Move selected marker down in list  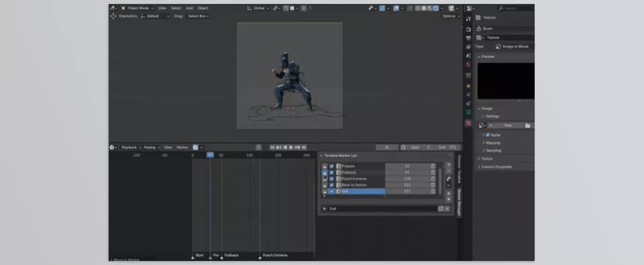tap(449, 199)
